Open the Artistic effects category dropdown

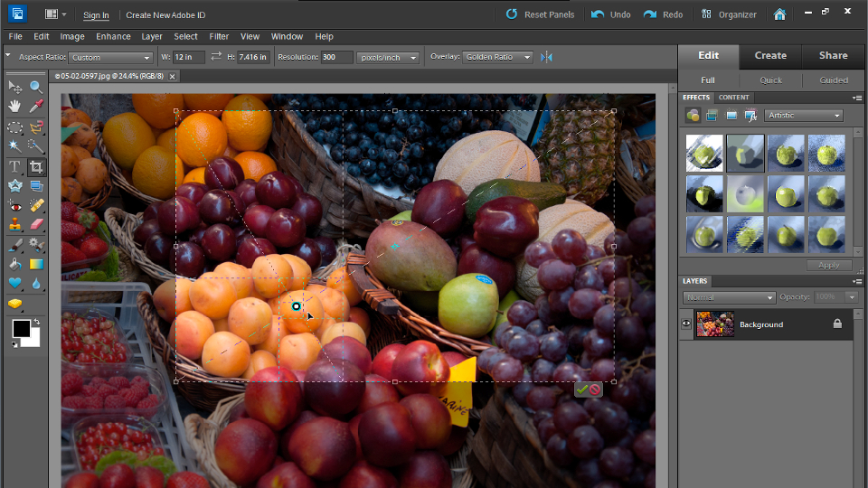[x=803, y=115]
